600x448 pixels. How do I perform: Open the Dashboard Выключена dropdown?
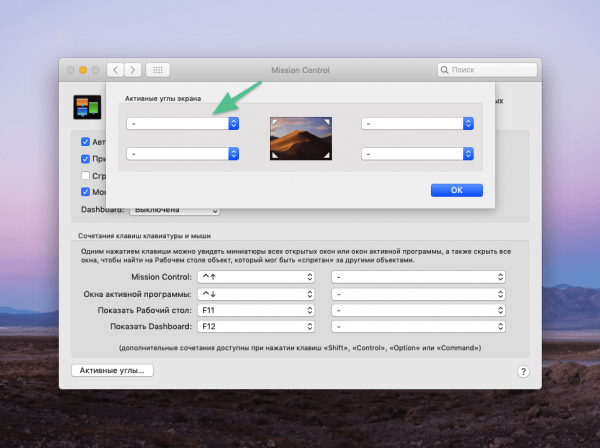[x=175, y=211]
